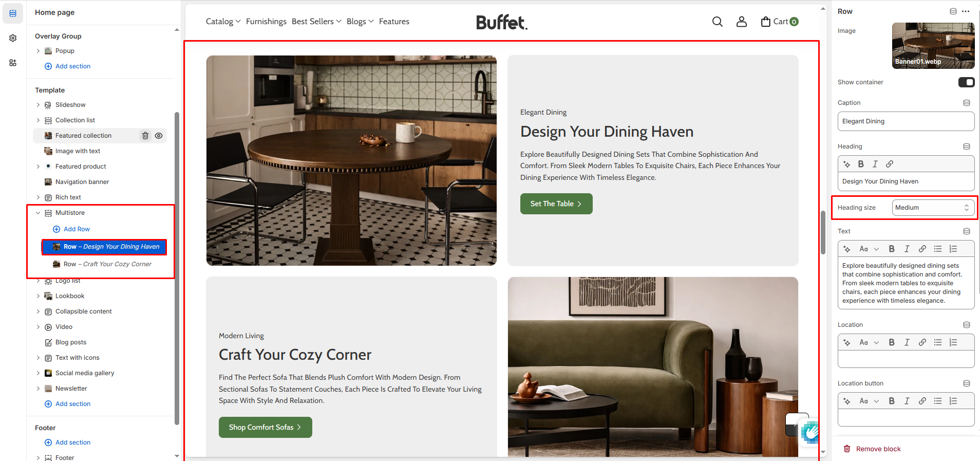Open the apps icon in left rail
Image resolution: width=980 pixels, height=461 pixels.
coord(13,63)
